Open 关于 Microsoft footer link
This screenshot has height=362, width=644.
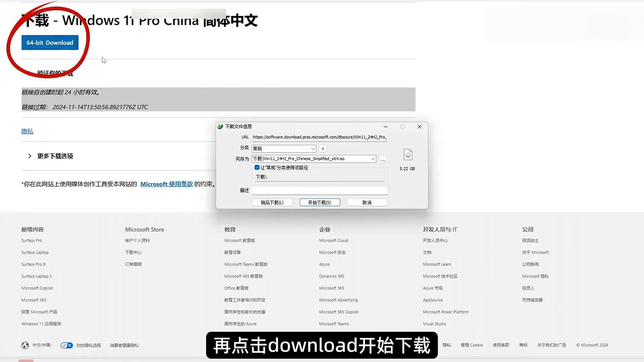(535, 253)
